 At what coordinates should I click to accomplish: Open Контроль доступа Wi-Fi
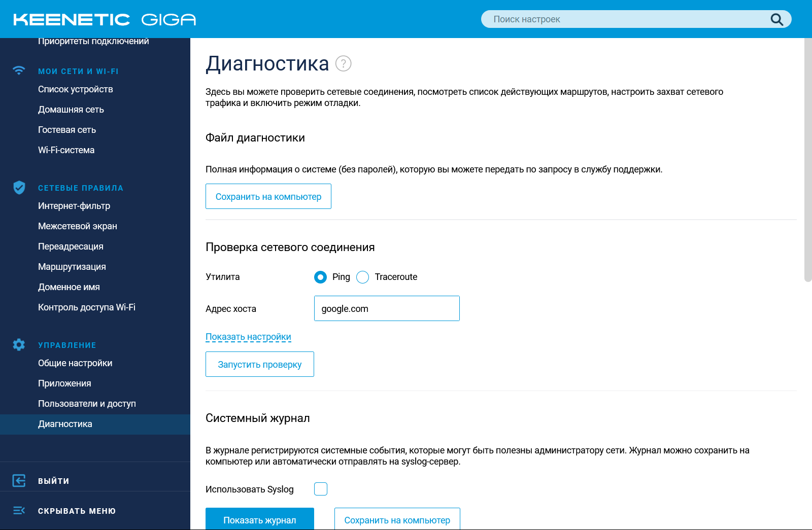coord(87,307)
